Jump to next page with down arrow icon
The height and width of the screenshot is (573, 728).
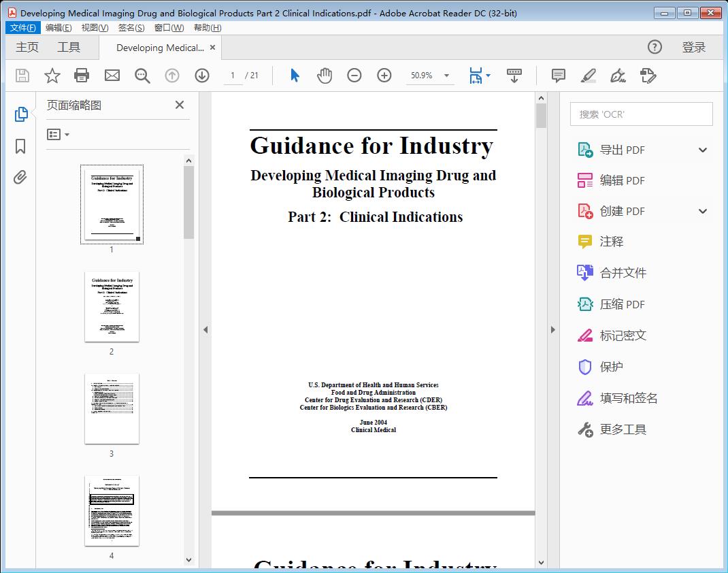click(202, 76)
